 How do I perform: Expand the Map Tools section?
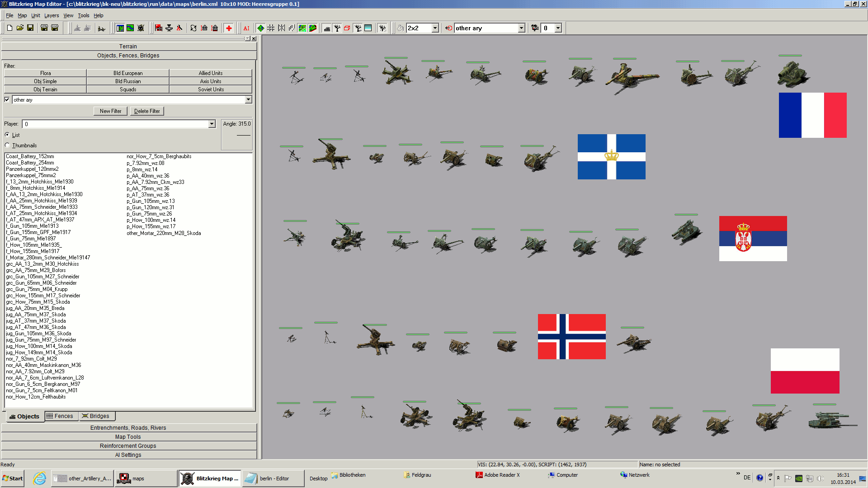(129, 436)
